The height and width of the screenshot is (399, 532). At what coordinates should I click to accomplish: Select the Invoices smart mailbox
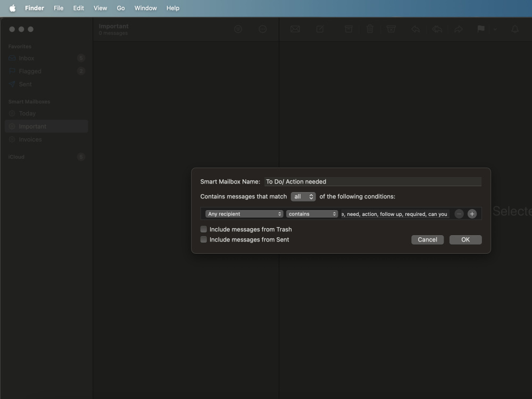(x=46, y=139)
